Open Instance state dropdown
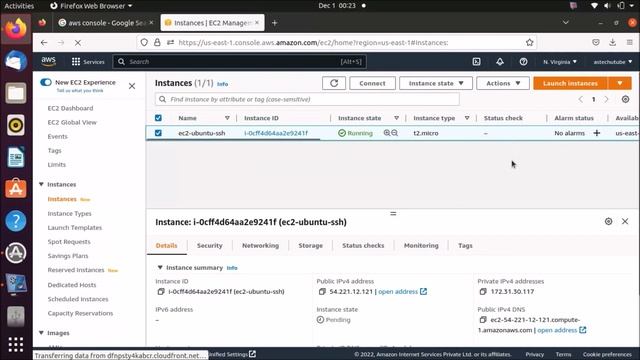Screen dimensions: 640x360 [436, 83]
